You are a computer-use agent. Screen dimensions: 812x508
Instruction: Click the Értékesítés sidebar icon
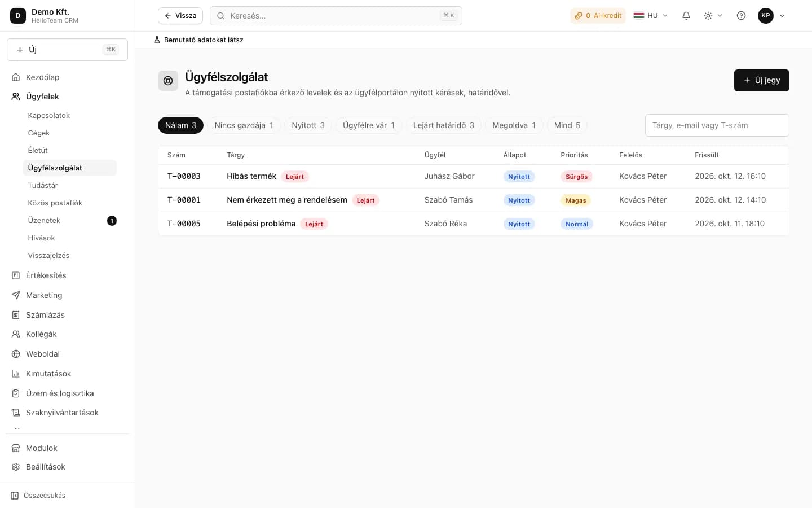point(16,275)
